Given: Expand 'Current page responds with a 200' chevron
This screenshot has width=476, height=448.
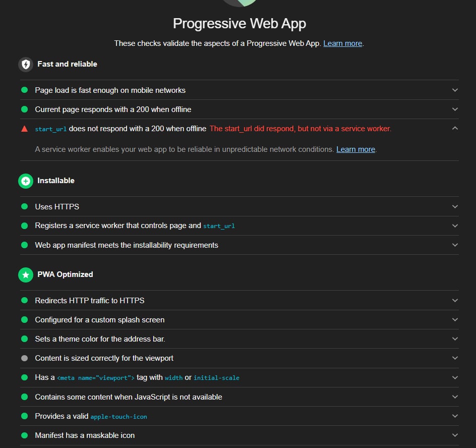Looking at the screenshot, I should [455, 109].
